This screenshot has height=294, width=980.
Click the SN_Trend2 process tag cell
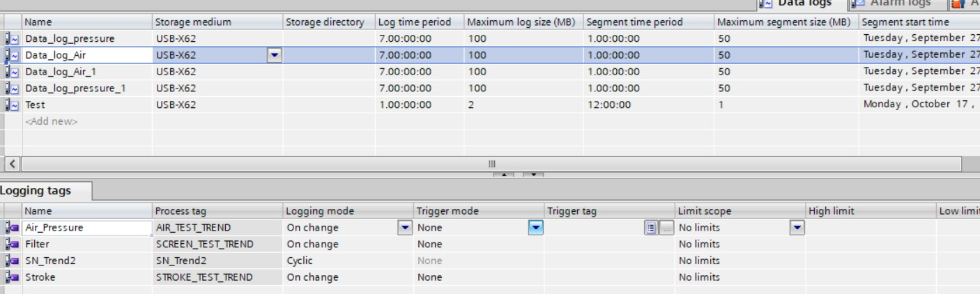[x=217, y=261]
